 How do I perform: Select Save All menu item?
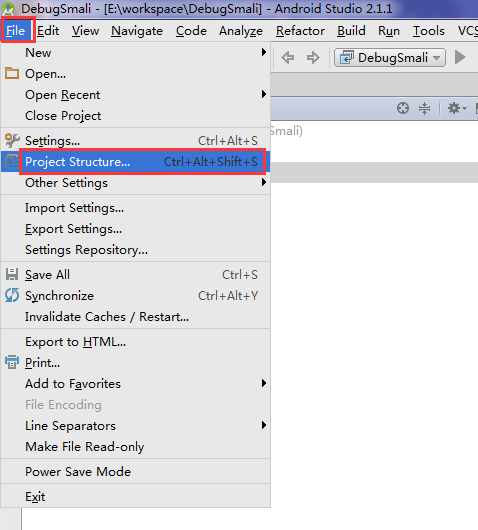[135, 274]
